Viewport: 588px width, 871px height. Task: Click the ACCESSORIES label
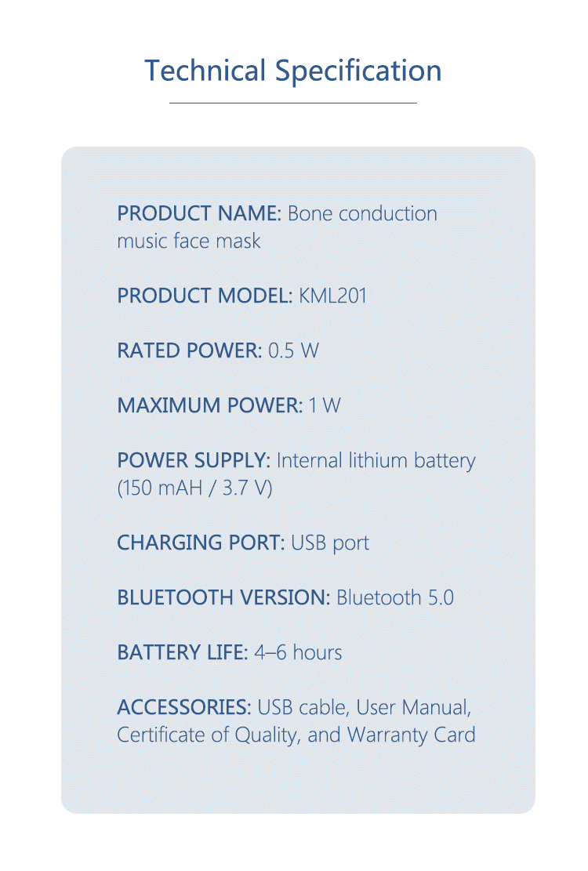(x=184, y=708)
